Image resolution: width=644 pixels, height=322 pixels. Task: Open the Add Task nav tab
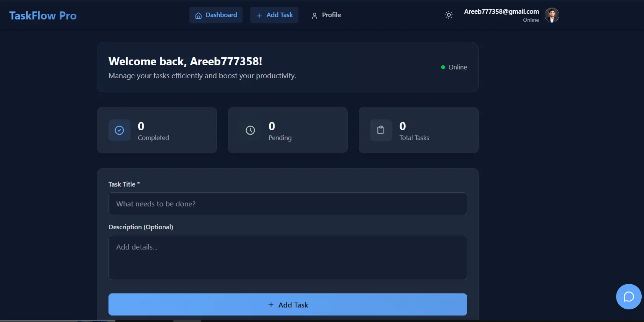[274, 15]
